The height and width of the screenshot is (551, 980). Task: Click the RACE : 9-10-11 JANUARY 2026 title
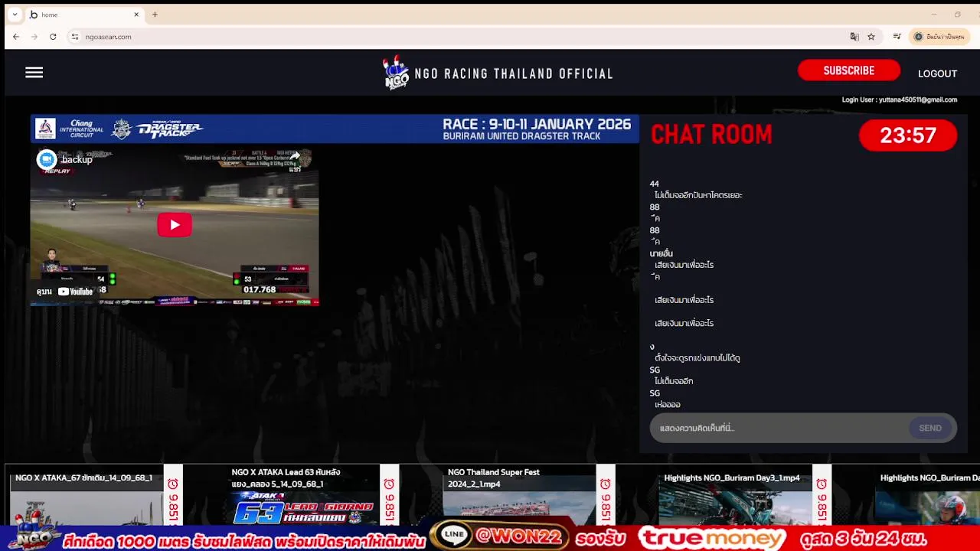click(x=537, y=124)
